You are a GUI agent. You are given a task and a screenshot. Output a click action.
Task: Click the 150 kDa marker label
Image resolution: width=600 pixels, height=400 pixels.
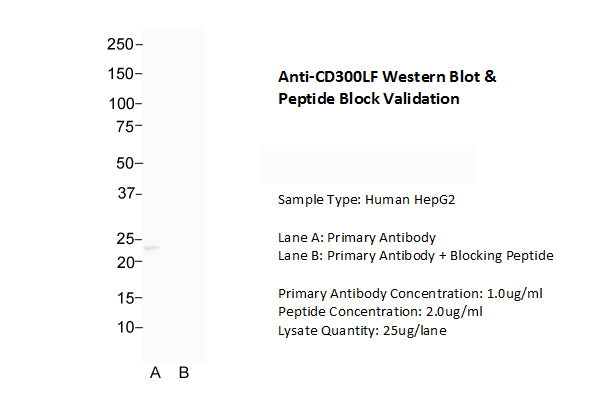[x=120, y=73]
